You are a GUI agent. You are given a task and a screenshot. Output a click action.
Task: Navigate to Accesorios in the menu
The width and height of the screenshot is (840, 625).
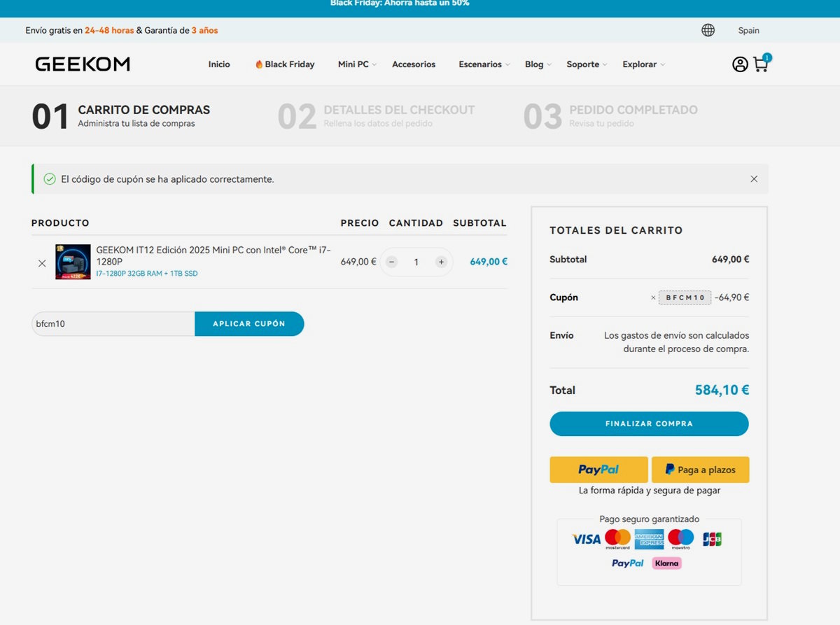[414, 64]
